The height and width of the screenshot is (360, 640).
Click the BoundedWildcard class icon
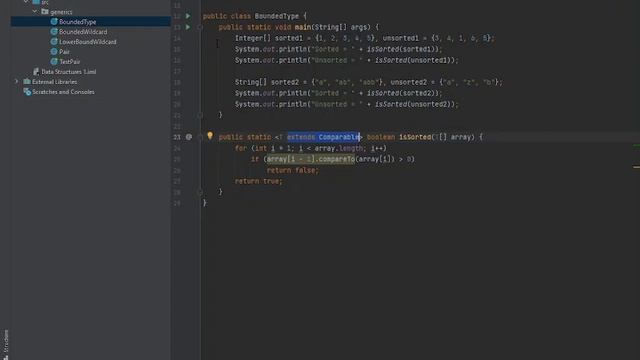54,31
